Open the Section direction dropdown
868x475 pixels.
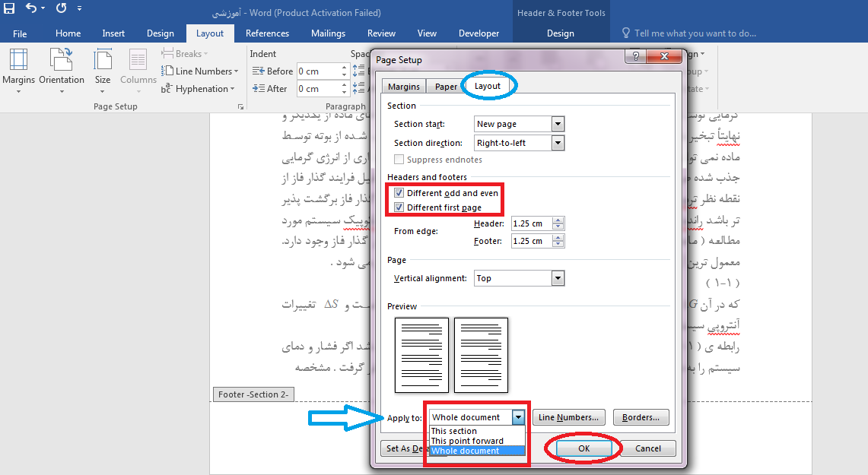(x=558, y=143)
